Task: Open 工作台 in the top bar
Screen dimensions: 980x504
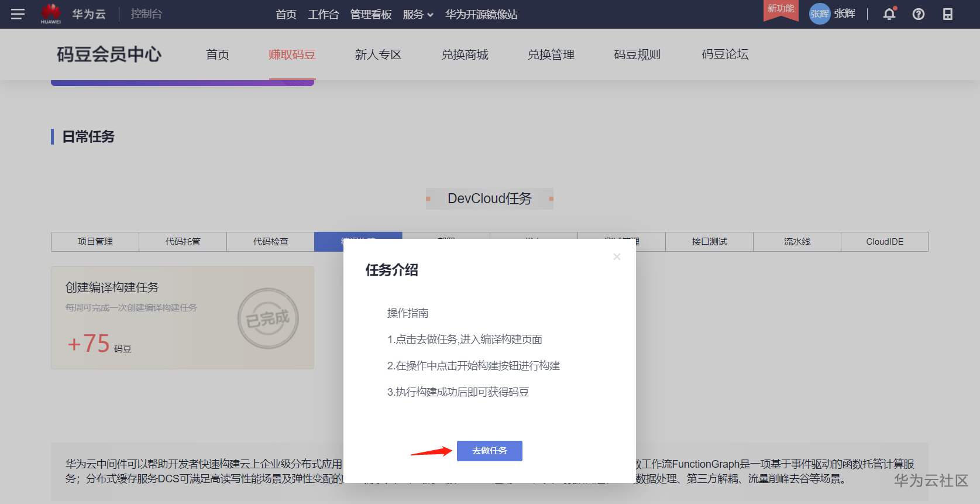Action: [x=324, y=14]
